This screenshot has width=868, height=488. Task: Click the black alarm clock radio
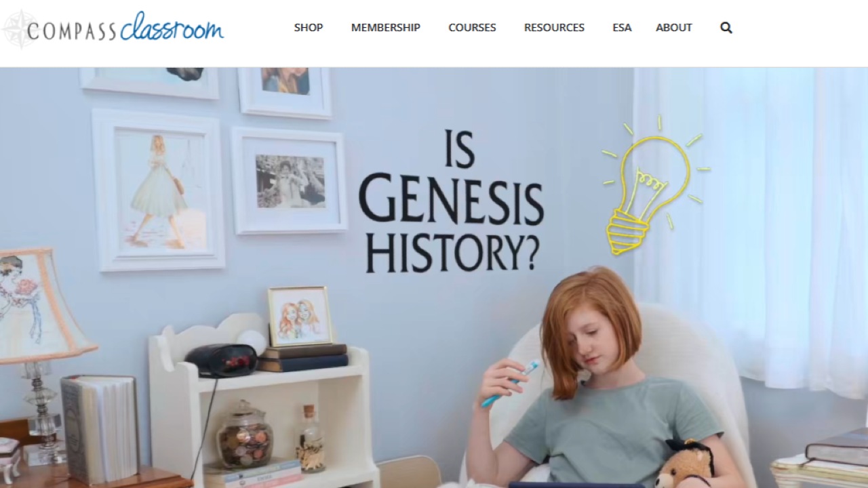pyautogui.click(x=221, y=360)
